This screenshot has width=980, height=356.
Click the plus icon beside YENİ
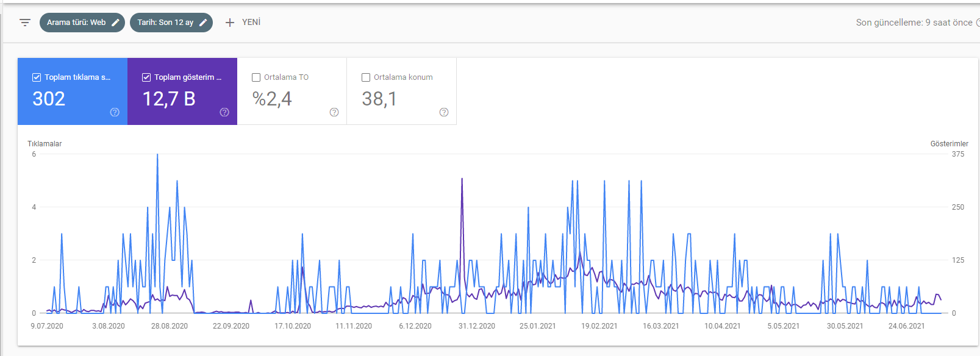tap(230, 23)
